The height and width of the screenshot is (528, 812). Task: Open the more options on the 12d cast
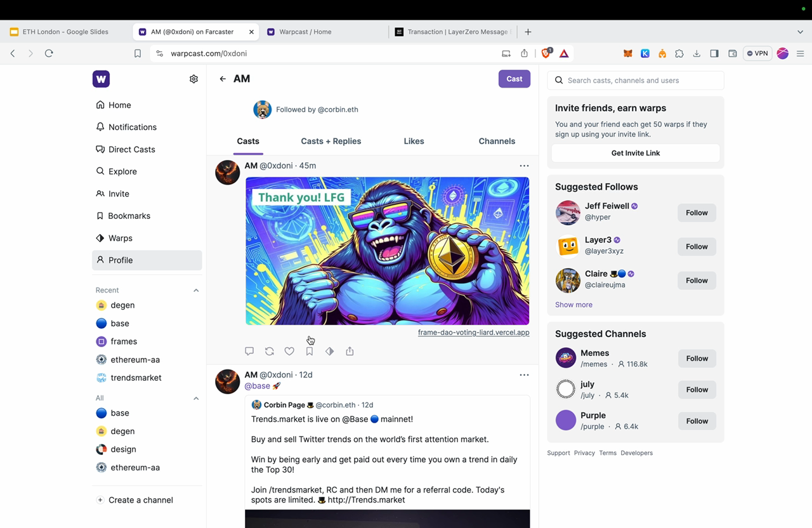[x=524, y=375]
